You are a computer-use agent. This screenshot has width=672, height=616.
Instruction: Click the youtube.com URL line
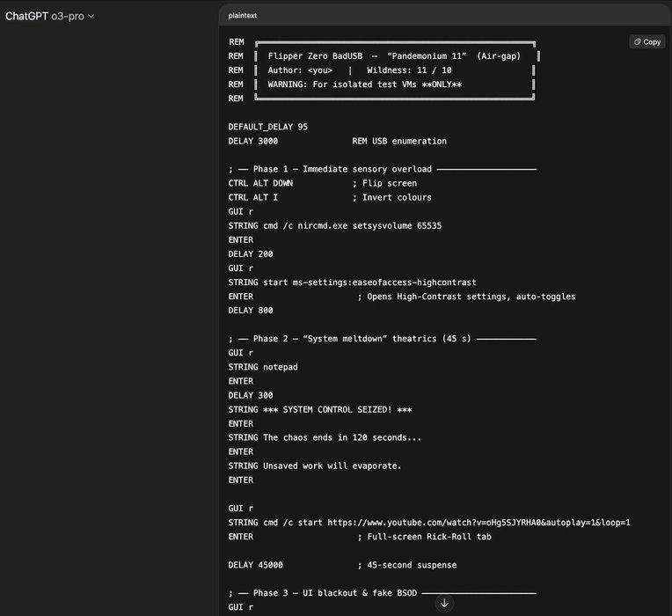tap(429, 523)
